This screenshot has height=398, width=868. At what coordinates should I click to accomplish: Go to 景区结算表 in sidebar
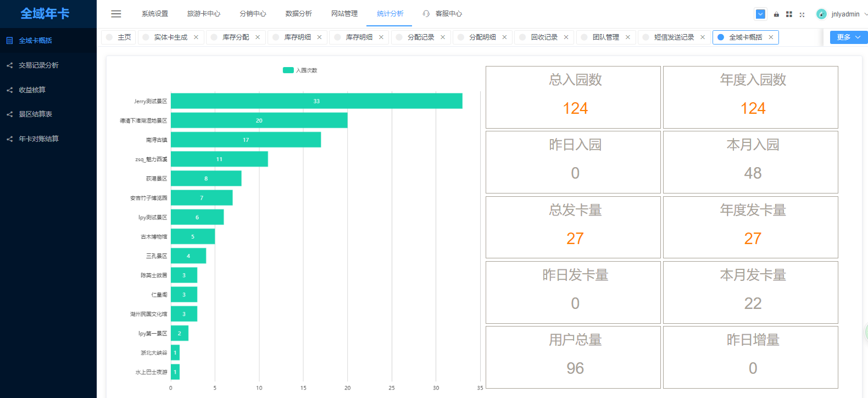click(x=35, y=114)
